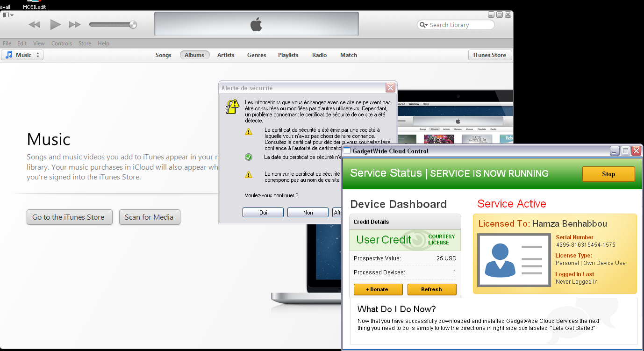
Task: Click the top yellow warning triangle icon
Action: (249, 132)
